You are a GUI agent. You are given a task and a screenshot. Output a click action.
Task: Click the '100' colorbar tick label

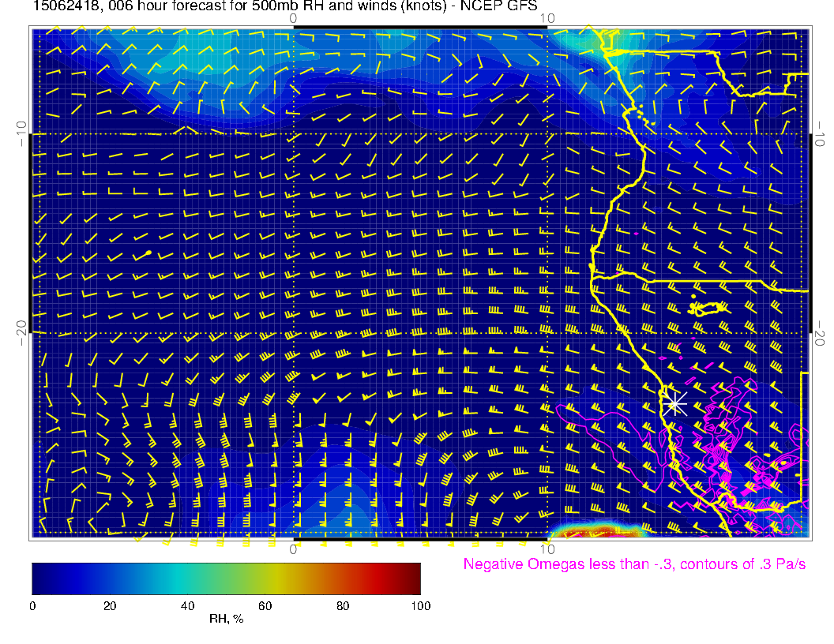click(x=421, y=606)
